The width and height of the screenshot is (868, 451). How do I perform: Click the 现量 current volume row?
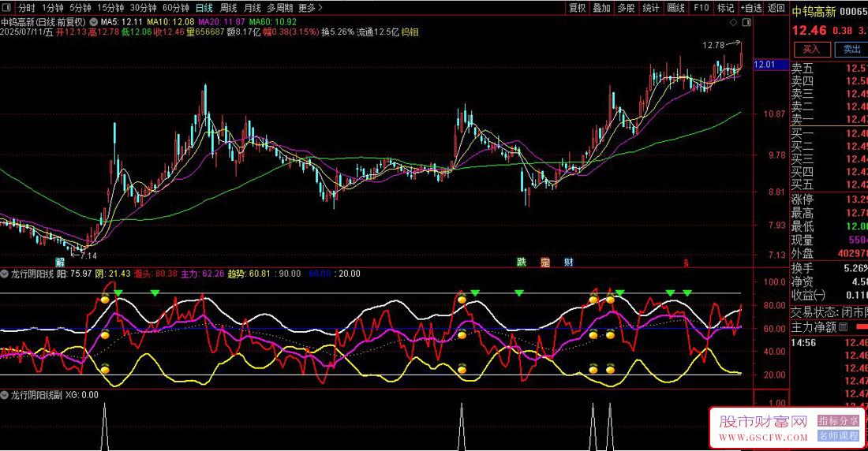click(829, 240)
